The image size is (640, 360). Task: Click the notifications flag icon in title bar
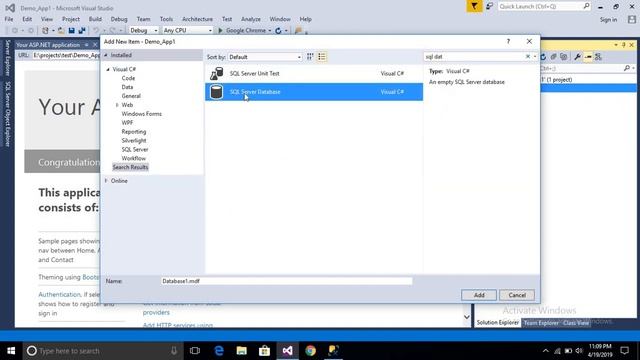[x=474, y=6]
